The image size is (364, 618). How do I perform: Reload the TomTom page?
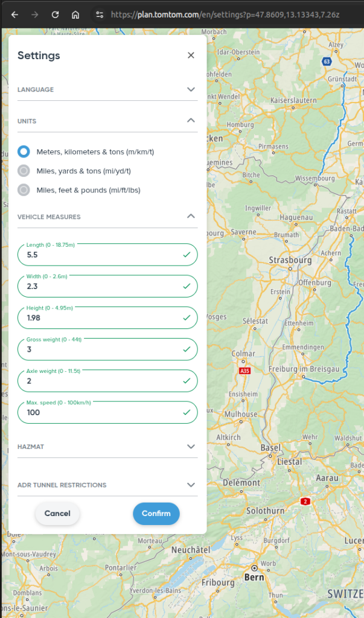[55, 14]
